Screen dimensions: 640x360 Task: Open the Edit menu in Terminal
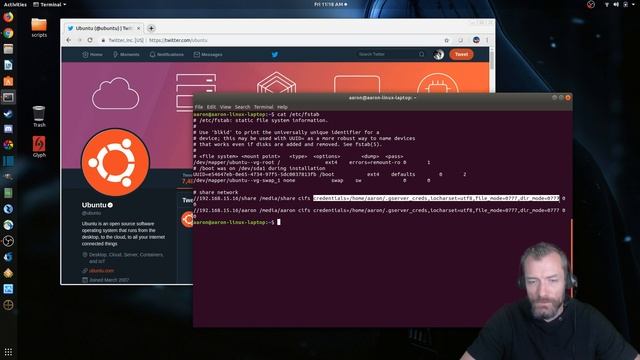point(211,107)
